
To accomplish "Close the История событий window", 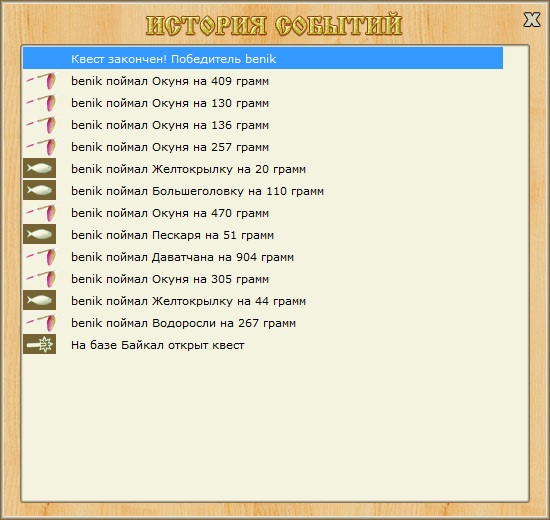I will click(x=532, y=19).
